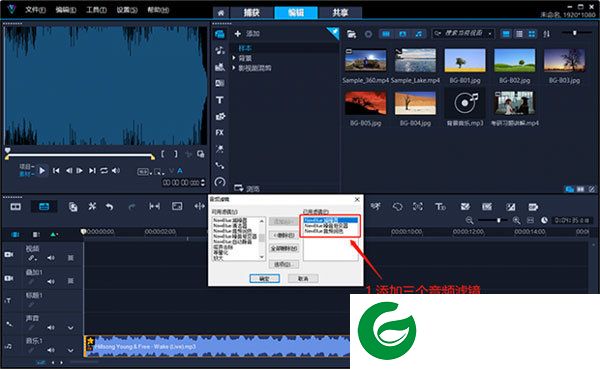Expand the music track options chevron

tap(70, 350)
